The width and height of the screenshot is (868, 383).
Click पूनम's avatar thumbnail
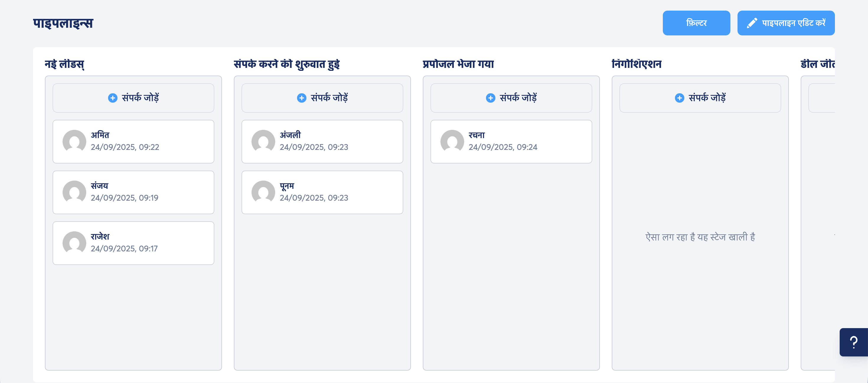263,192
